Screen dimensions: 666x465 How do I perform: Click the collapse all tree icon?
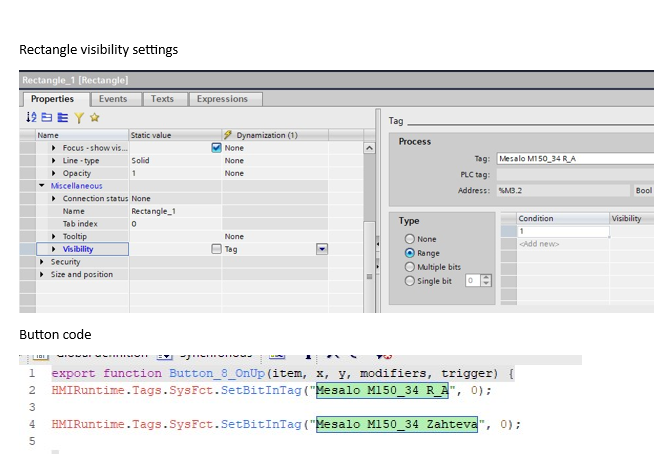[x=48, y=118]
